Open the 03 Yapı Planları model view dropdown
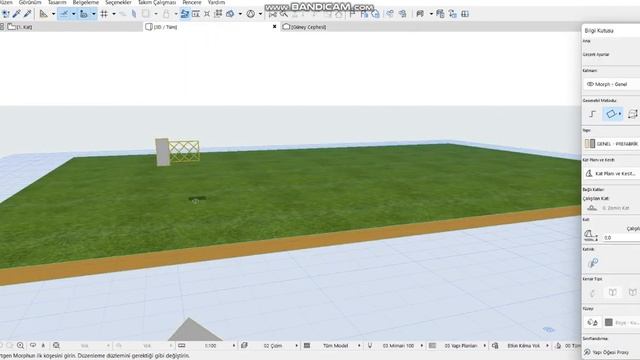 click(460, 346)
